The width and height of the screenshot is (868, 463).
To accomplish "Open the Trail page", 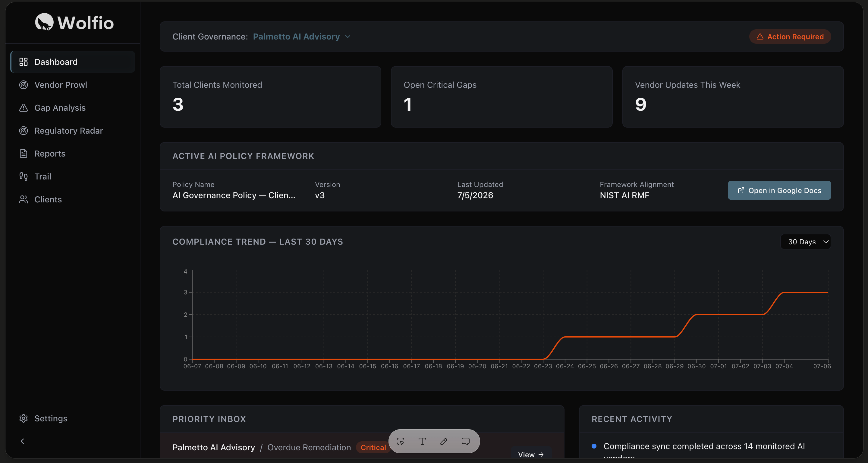I will tap(72, 176).
